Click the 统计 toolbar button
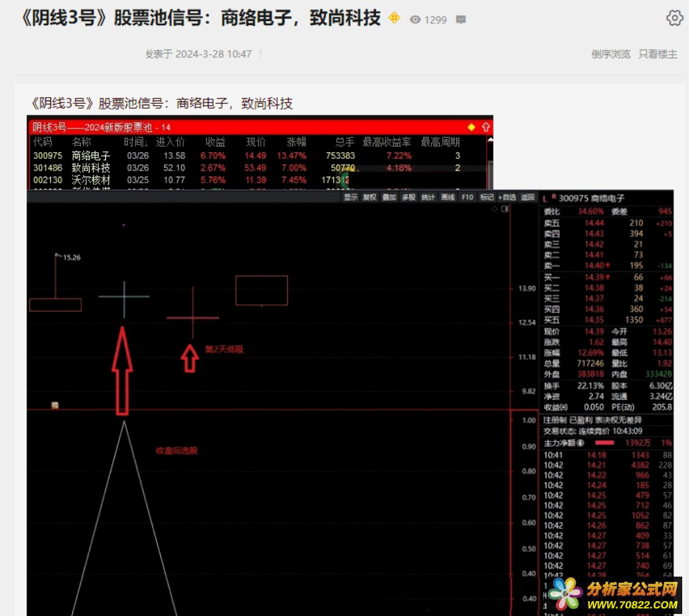This screenshot has height=616, width=689. [x=428, y=197]
